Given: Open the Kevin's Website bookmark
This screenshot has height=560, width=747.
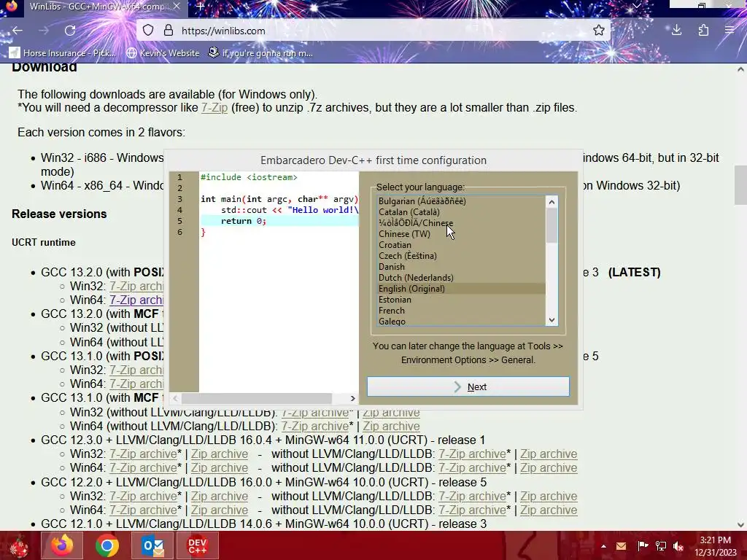Looking at the screenshot, I should click(163, 52).
